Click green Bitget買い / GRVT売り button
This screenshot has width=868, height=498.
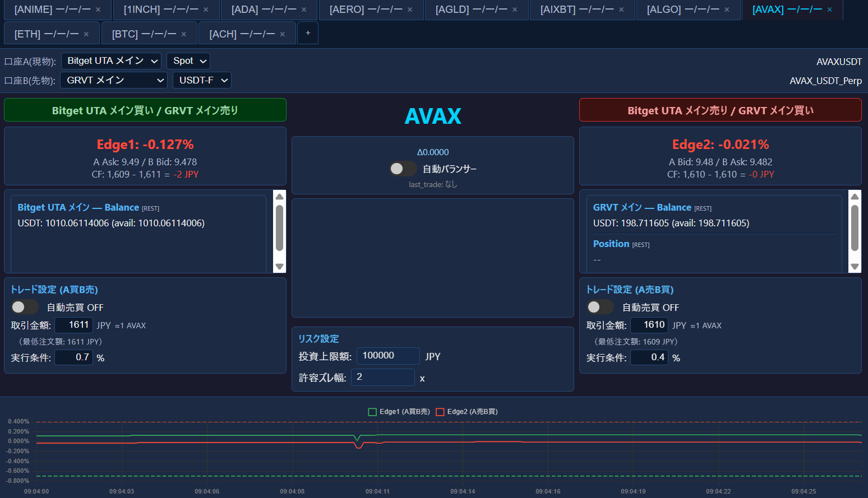pos(145,110)
